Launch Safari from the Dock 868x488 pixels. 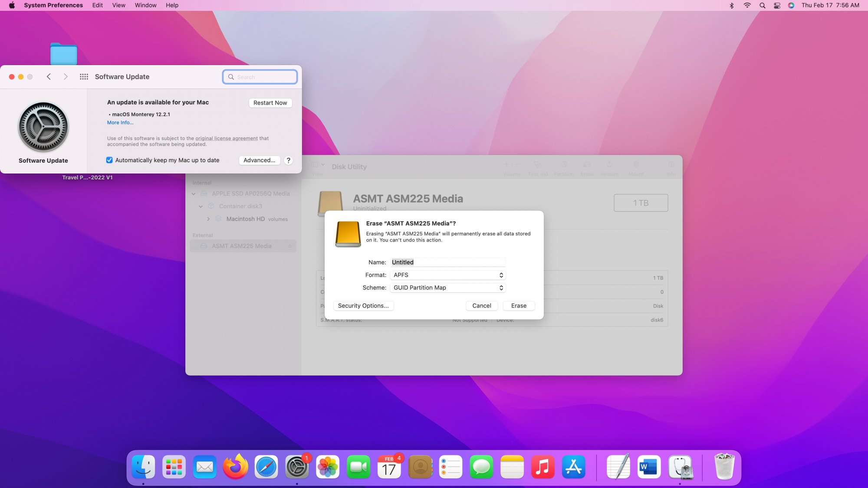tap(266, 467)
